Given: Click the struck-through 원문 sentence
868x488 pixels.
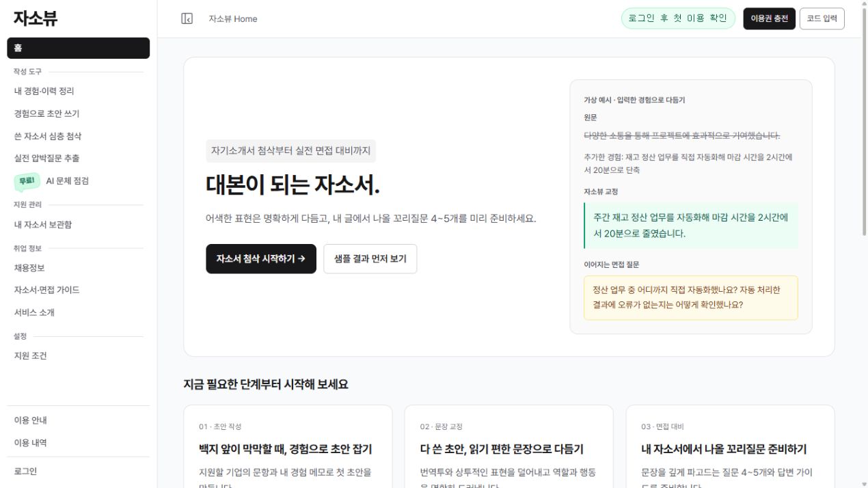Looking at the screenshot, I should click(x=682, y=135).
